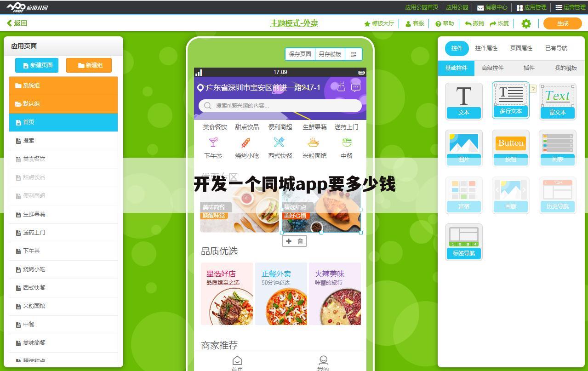Select the 列表 list widget
This screenshot has width=588, height=371.
[x=558, y=148]
